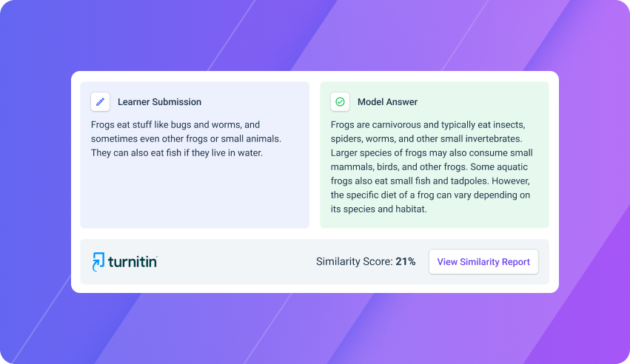Select the Learner Submission heading
The height and width of the screenshot is (364, 630).
[159, 102]
